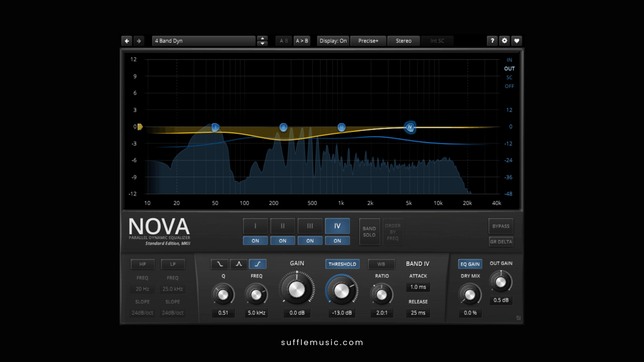This screenshot has width=644, height=362.
Task: Select high shelf filter shape icon
Action: 258,264
